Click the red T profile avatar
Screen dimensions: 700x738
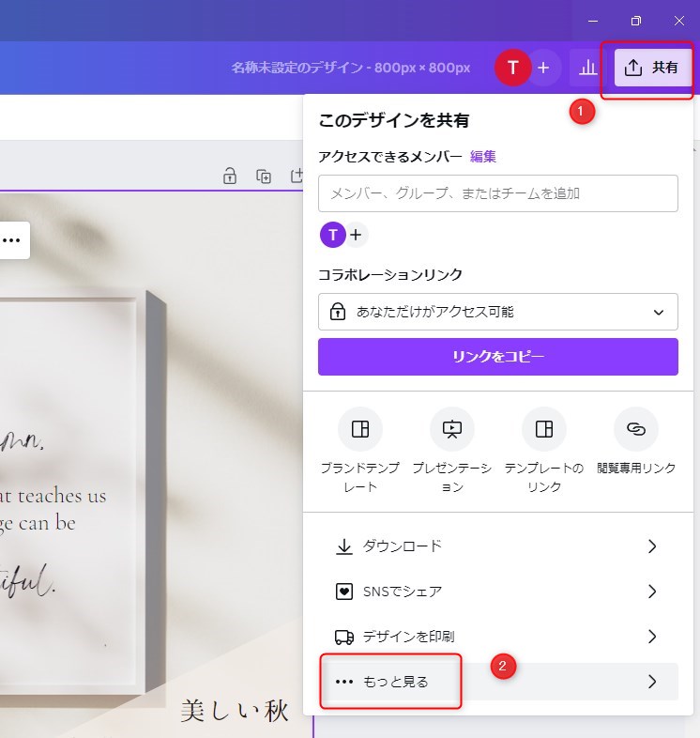click(x=512, y=68)
